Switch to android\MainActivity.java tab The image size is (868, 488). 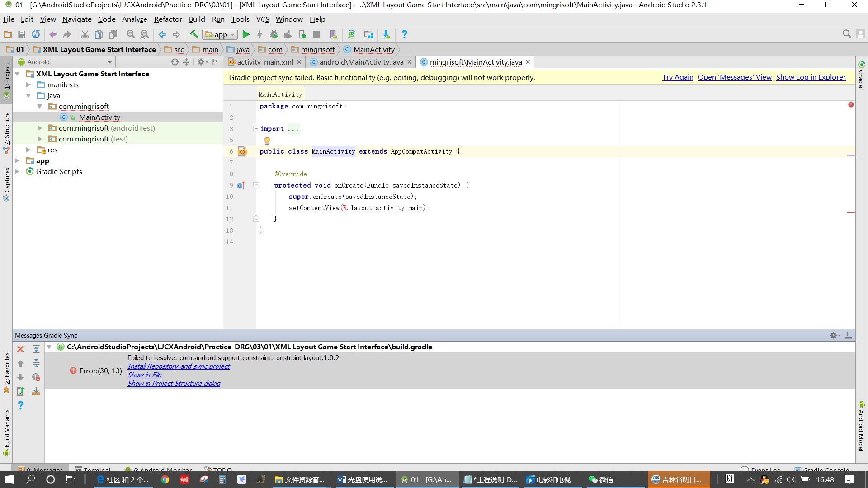pyautogui.click(x=361, y=62)
